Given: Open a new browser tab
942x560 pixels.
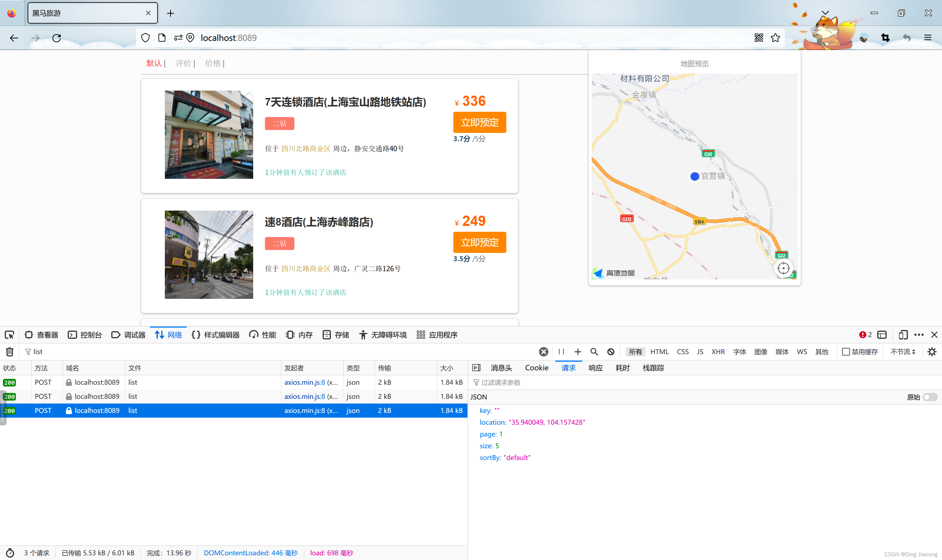Looking at the screenshot, I should tap(171, 13).
